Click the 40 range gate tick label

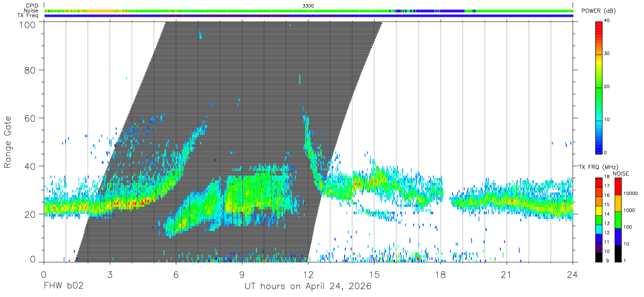coord(30,166)
